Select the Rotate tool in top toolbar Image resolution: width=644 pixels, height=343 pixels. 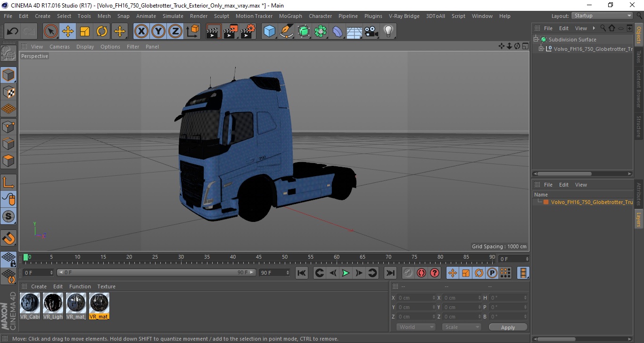point(102,32)
